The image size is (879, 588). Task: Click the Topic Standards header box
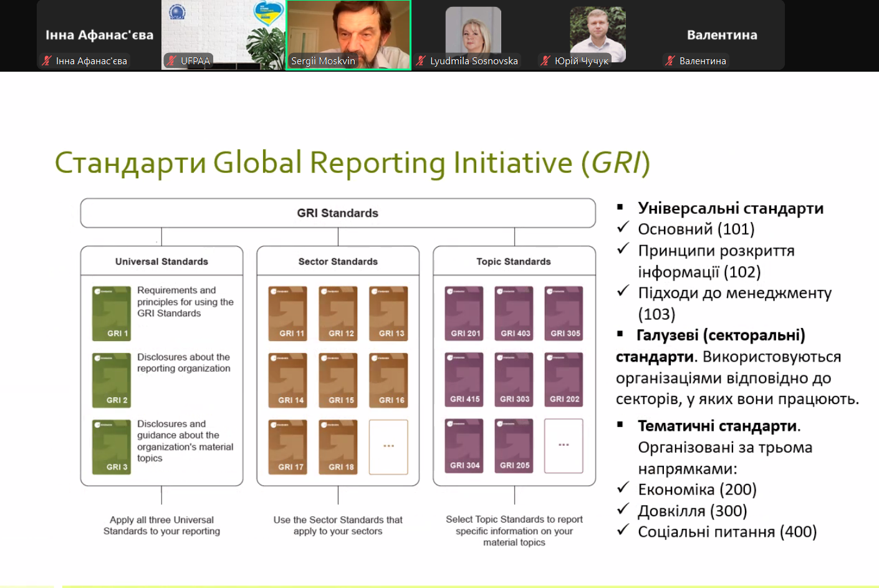pyautogui.click(x=514, y=261)
